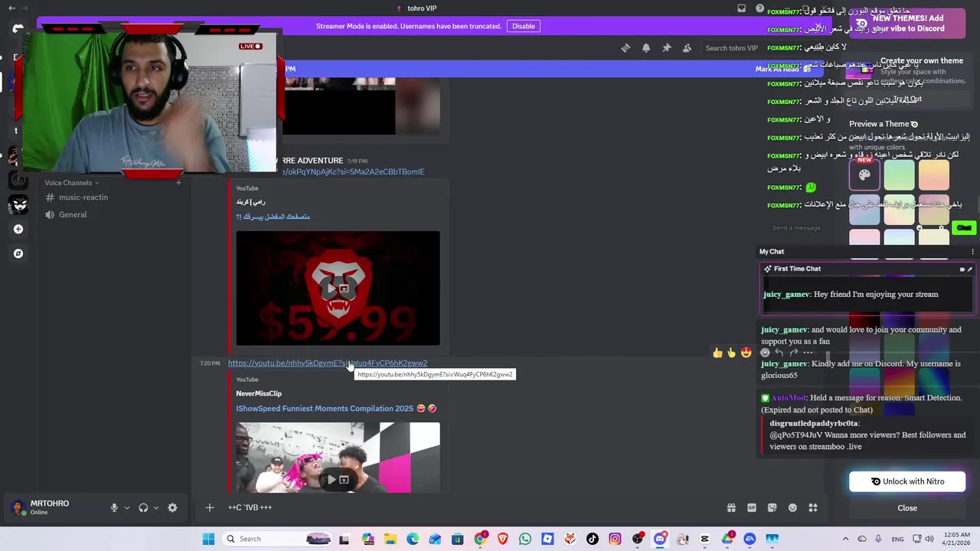
Task: Forward the hovered message
Action: pos(793,353)
